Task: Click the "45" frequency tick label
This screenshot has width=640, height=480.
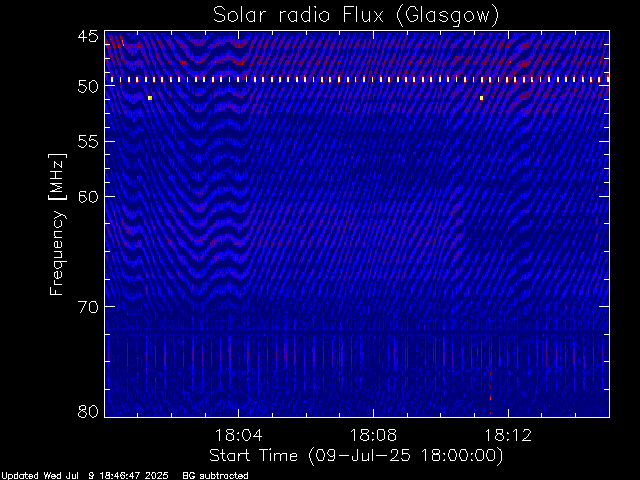Action: (88, 36)
